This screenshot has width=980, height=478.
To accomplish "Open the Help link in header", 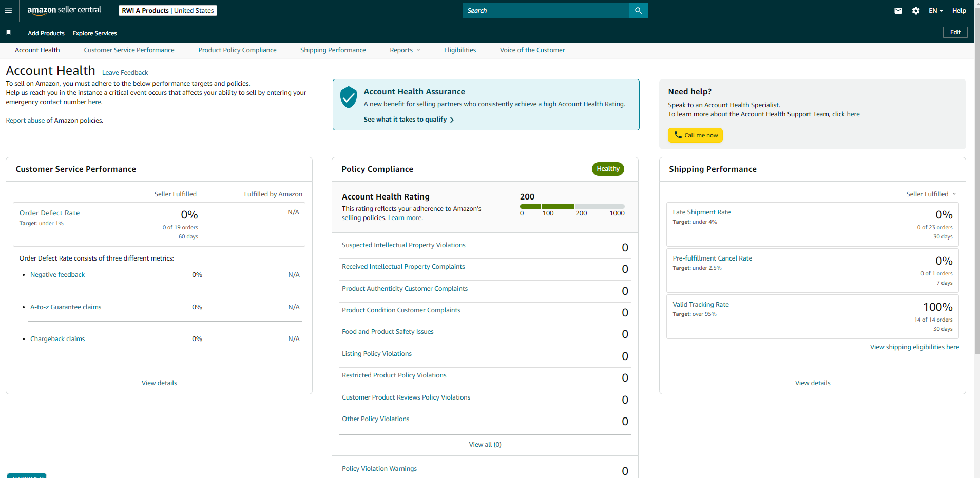I will (x=959, y=11).
